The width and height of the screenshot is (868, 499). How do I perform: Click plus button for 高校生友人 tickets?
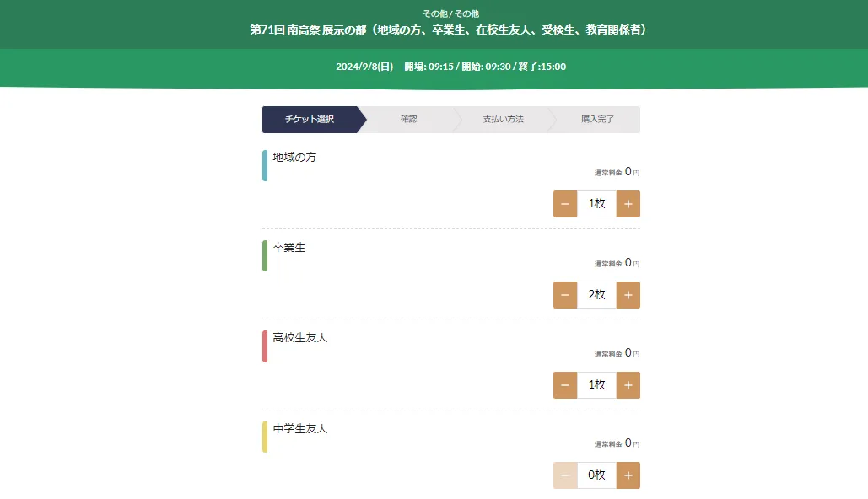628,385
